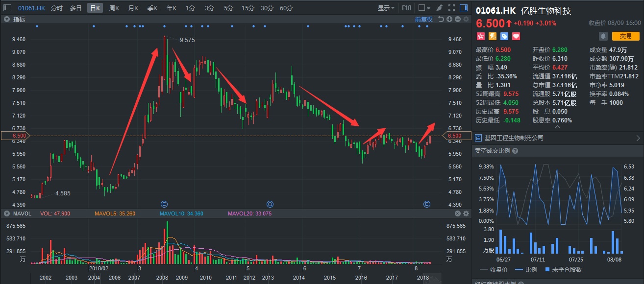Toggle the left sidebar panel icon

[7, 8]
